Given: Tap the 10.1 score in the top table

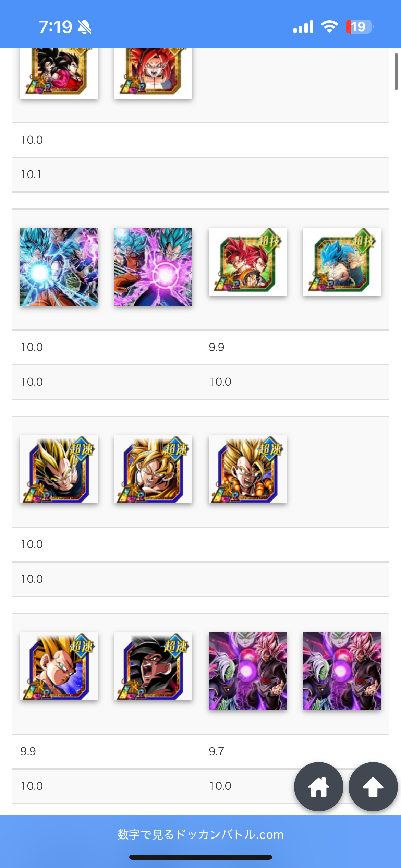Looking at the screenshot, I should (x=31, y=174).
